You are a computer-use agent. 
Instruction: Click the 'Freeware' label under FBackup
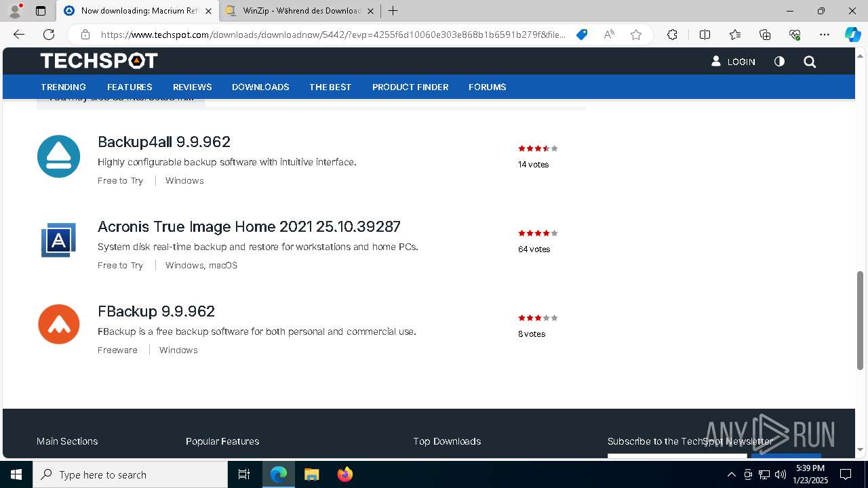117,350
